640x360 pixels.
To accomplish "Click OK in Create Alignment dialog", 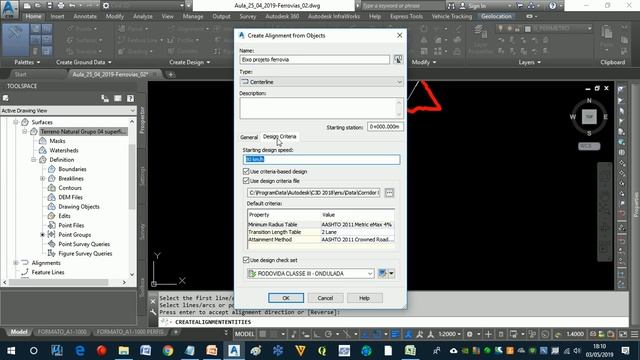I will coord(286,298).
